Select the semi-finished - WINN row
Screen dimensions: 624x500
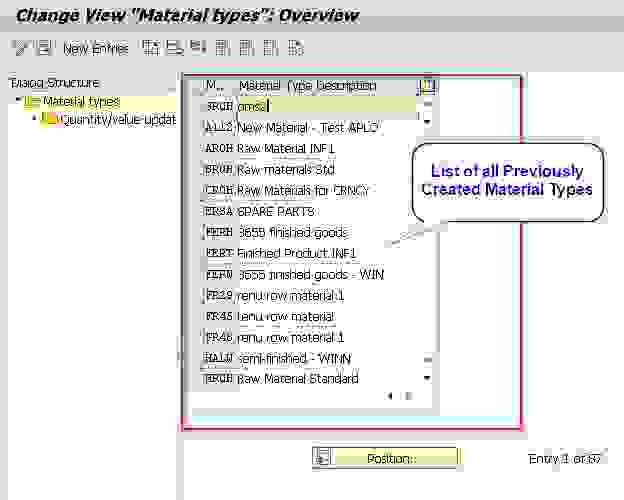(x=294, y=358)
